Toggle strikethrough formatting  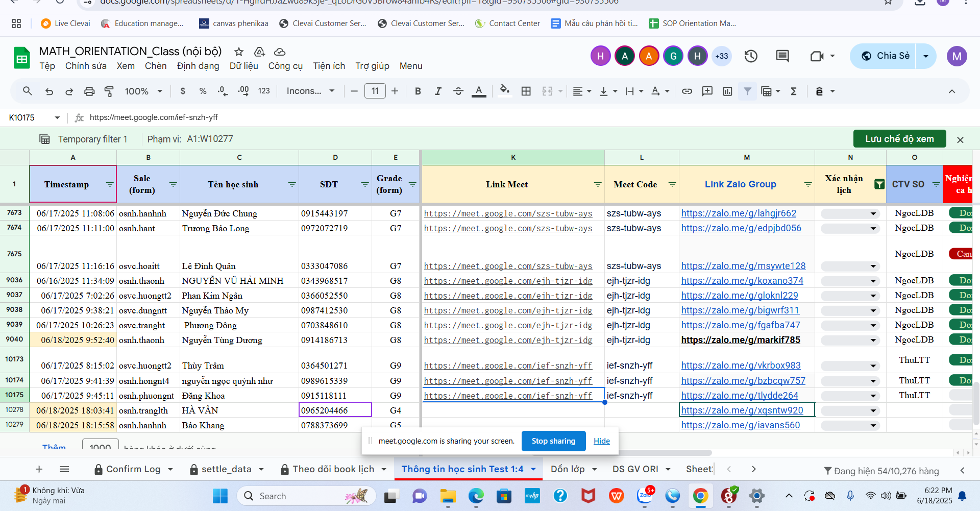[458, 91]
